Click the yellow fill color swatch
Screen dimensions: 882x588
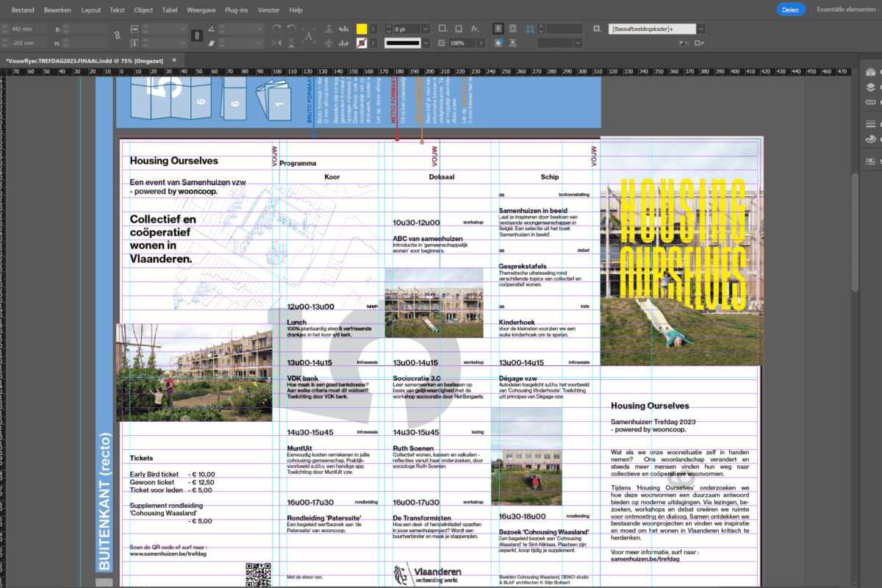362,29
